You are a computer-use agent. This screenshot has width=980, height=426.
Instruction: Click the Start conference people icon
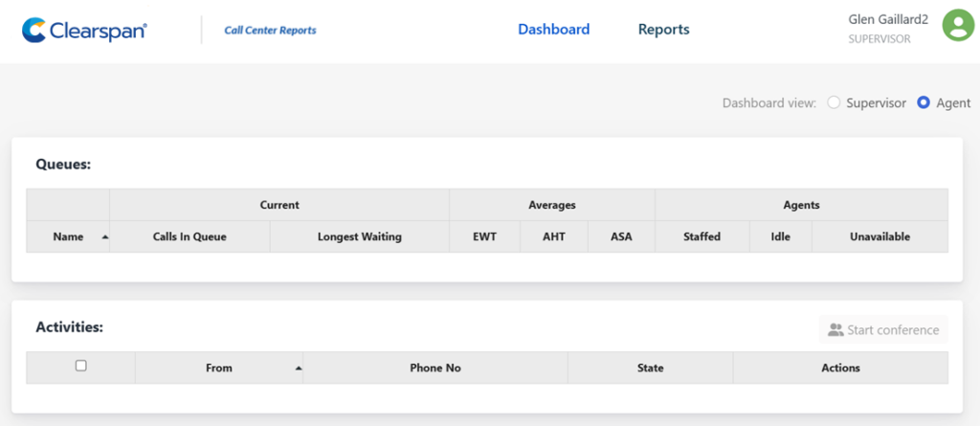(835, 330)
